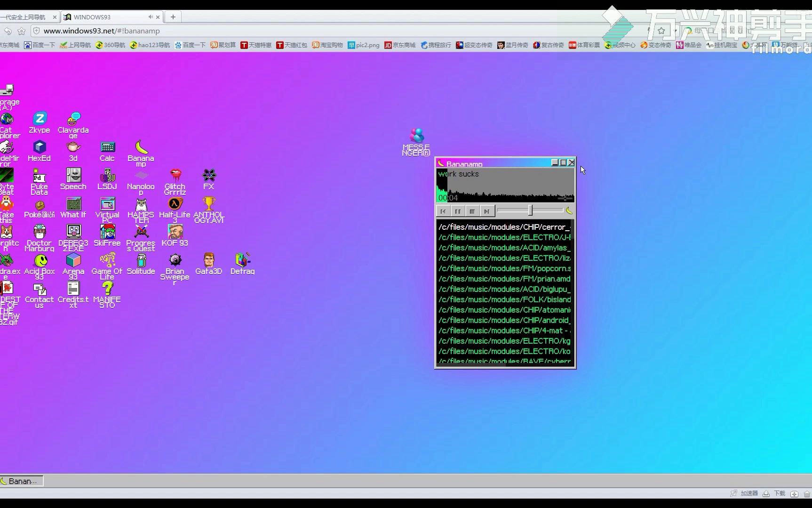Open the Acid Box 93 smiley icon
Viewport: 812px width, 508px height.
pos(40,266)
